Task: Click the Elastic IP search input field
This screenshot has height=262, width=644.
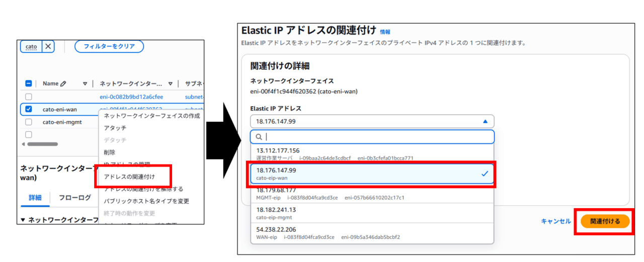Action: point(377,137)
